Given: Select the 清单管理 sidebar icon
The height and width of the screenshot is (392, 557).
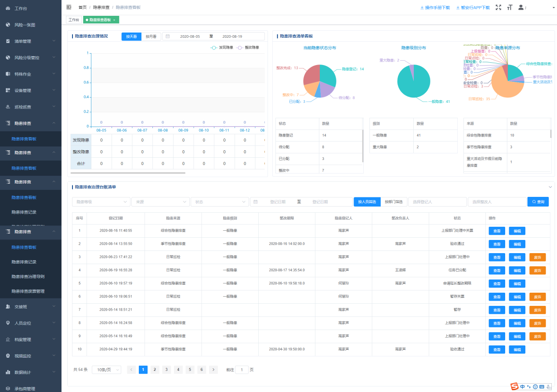Looking at the screenshot, I should point(8,41).
